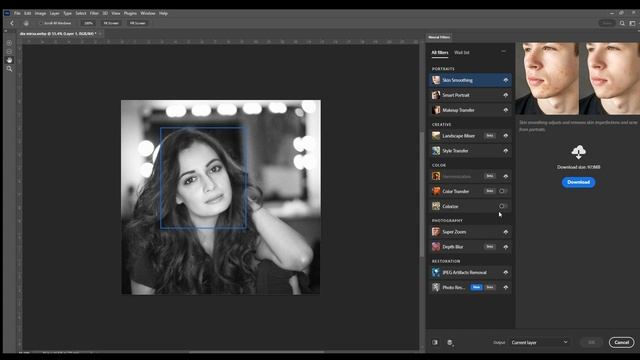
Task: Click the Photo Restoration cloud download icon
Action: pyautogui.click(x=506, y=287)
